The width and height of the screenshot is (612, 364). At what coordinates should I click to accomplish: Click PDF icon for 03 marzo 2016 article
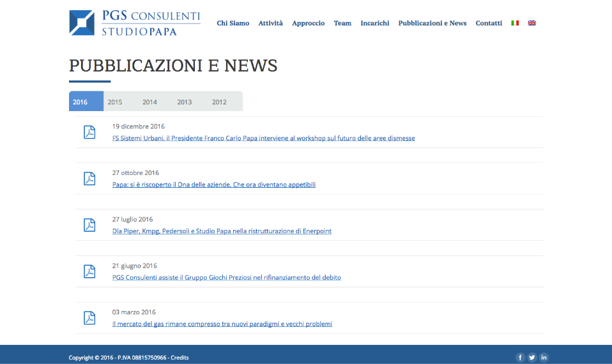pos(89,318)
